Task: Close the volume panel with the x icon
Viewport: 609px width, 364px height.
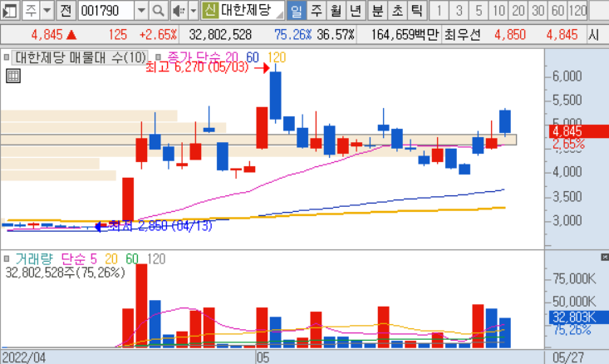Action: 605,257
